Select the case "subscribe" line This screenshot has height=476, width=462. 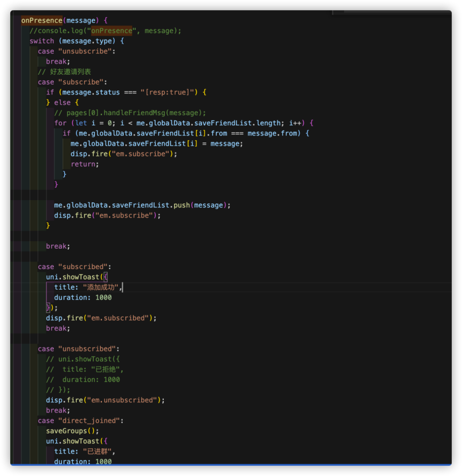pos(72,82)
